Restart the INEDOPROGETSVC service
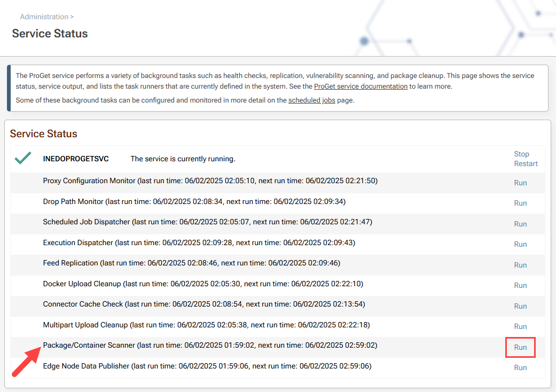556x392 pixels. click(x=526, y=164)
